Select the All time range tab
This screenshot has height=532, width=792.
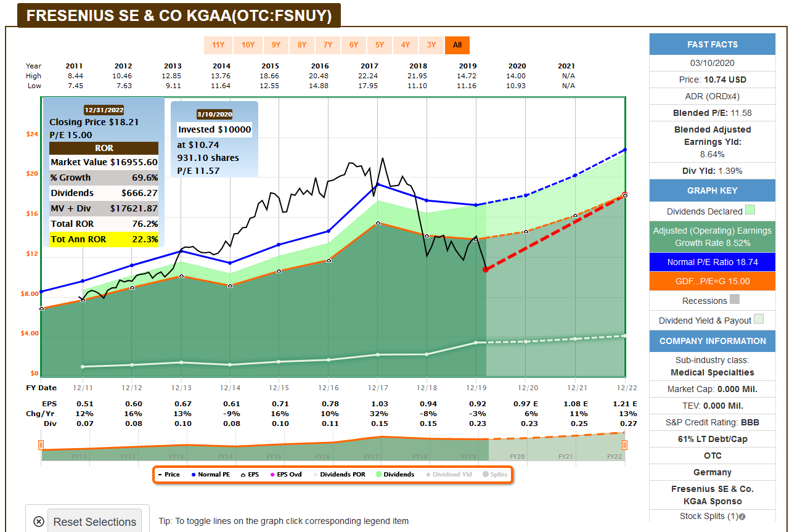point(457,45)
